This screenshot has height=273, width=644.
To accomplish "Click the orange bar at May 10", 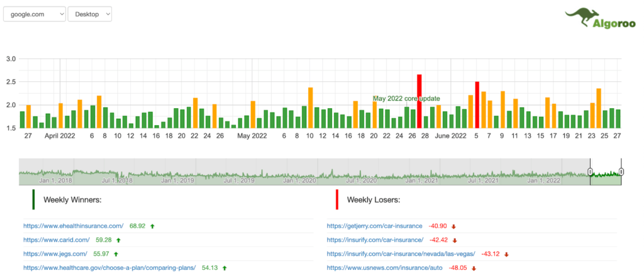I will point(311,108).
